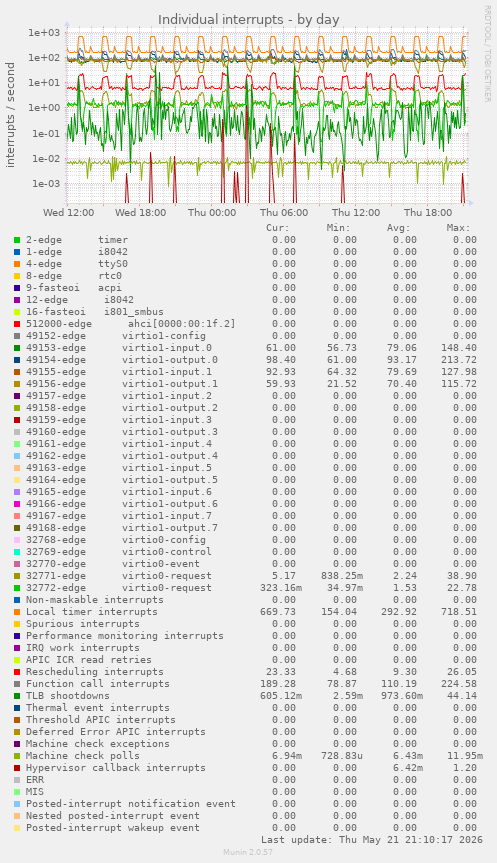Click the Function call interrupts legend label
The width and height of the screenshot is (497, 863).
coord(98,684)
